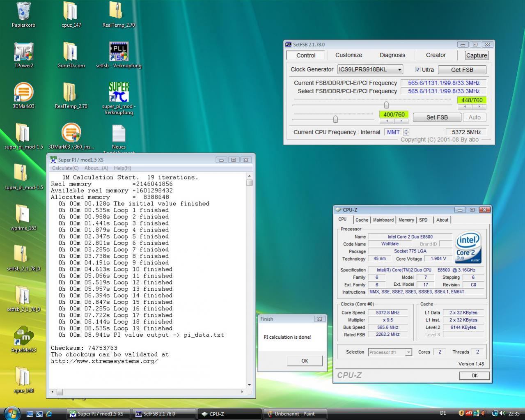
Task: Click Super PI vertical scrollbar thumb
Action: [x=250, y=183]
